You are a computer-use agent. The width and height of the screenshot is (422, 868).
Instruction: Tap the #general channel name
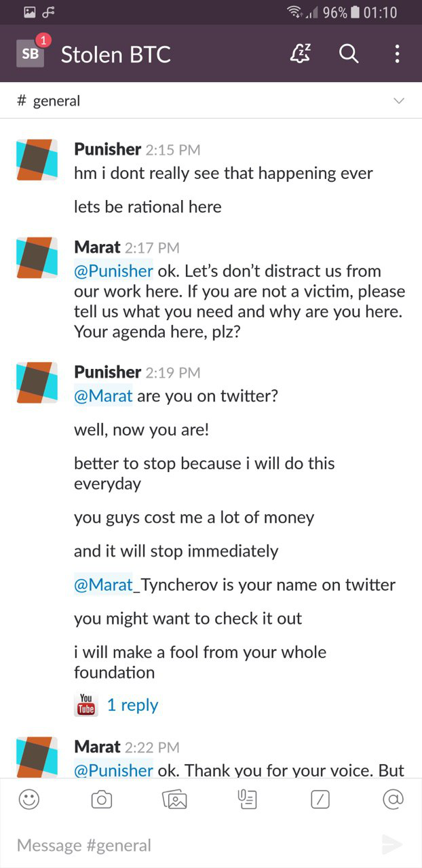[49, 101]
